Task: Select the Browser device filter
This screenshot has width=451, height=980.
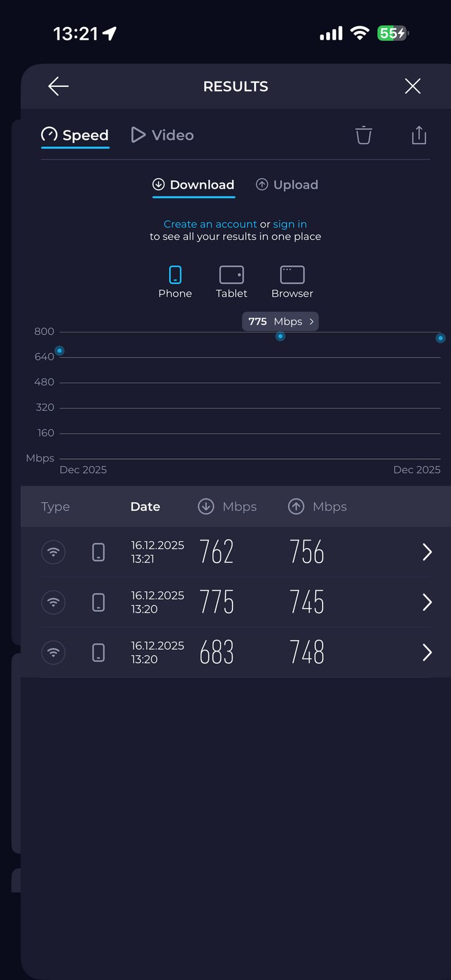Action: pos(292,282)
